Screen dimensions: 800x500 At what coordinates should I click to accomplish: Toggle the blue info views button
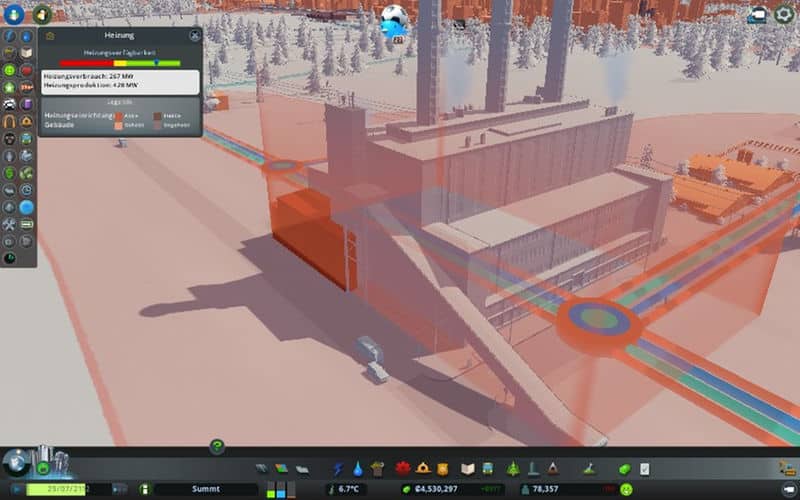pyautogui.click(x=13, y=15)
